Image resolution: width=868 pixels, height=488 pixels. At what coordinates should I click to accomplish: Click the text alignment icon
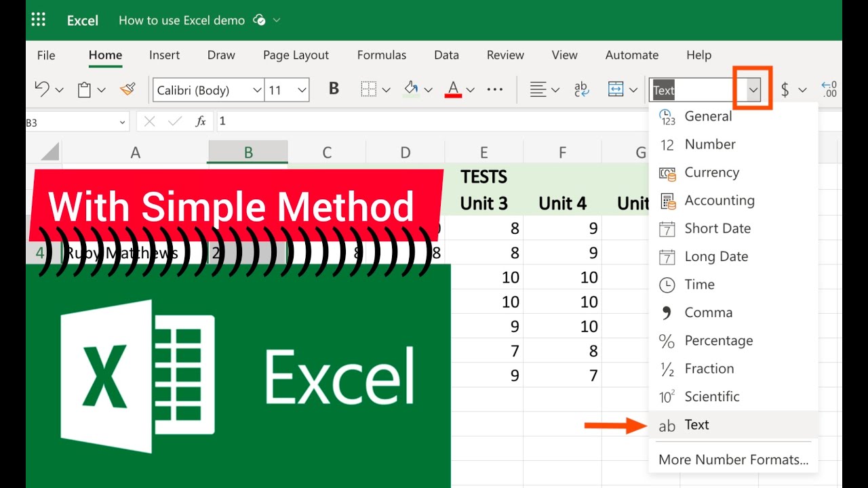[538, 89]
